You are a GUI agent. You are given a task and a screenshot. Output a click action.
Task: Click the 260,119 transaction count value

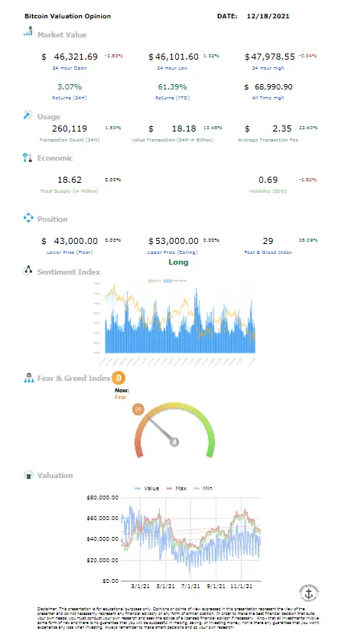70,128
